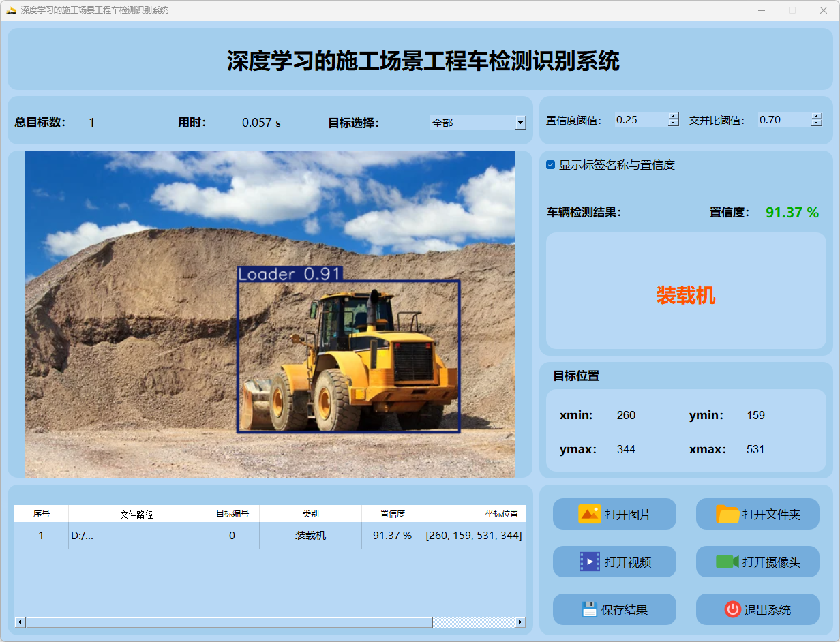Increase the IoU threshold with up arrow
This screenshot has width=840, height=642.
tap(817, 116)
